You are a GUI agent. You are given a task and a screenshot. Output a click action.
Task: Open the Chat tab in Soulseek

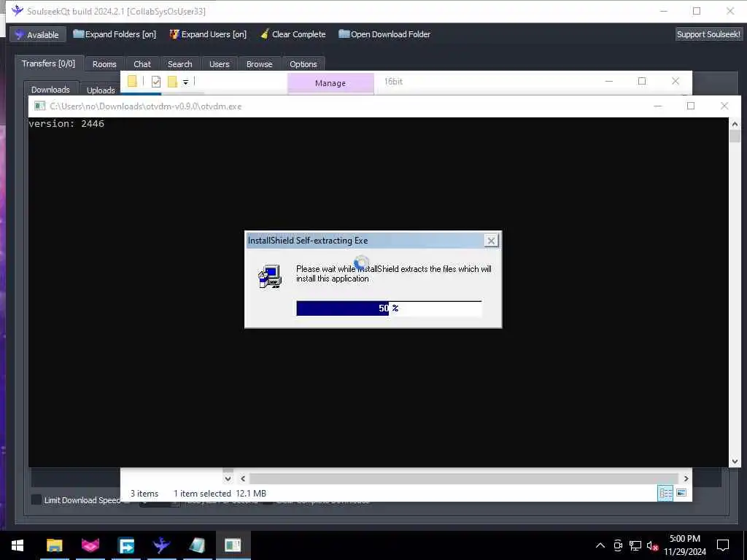(142, 64)
